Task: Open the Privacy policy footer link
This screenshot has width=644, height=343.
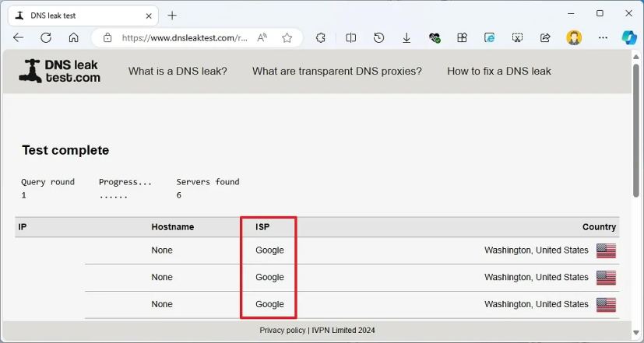Action: pyautogui.click(x=283, y=331)
